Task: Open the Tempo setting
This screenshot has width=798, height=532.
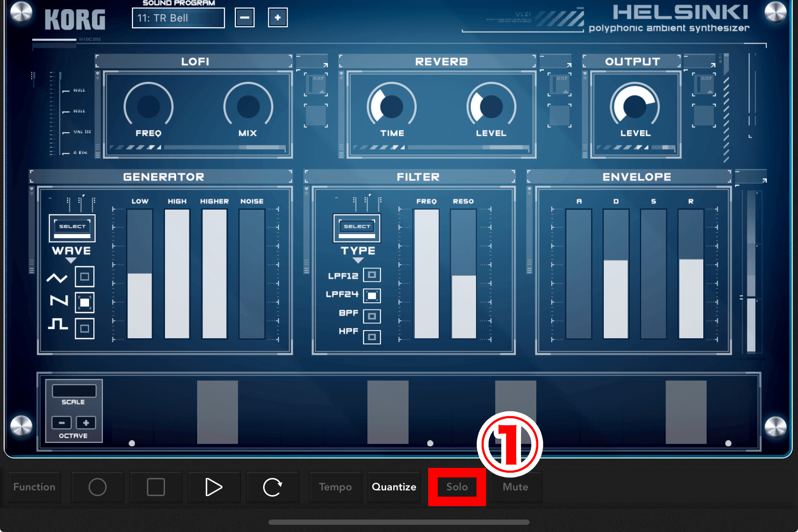Action: pos(335,487)
